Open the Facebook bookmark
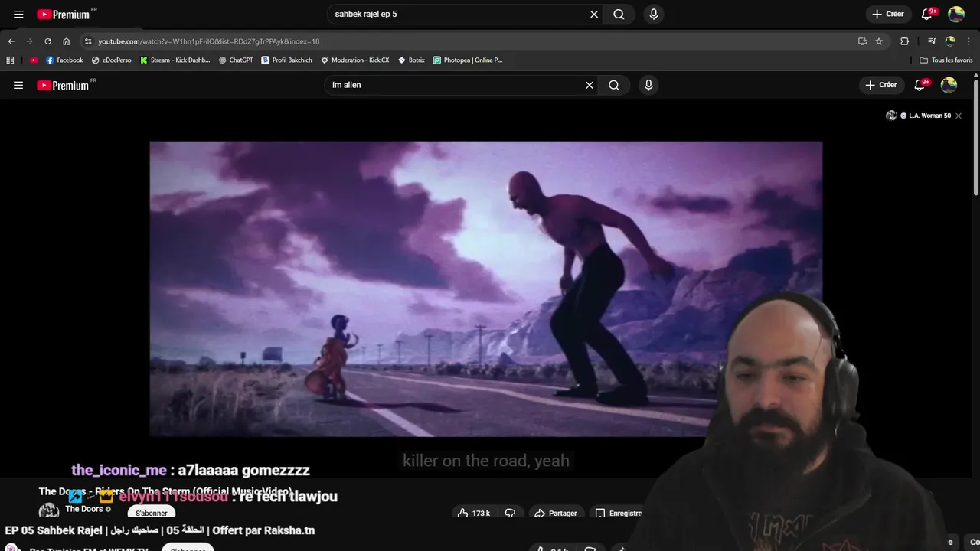 pos(64,60)
